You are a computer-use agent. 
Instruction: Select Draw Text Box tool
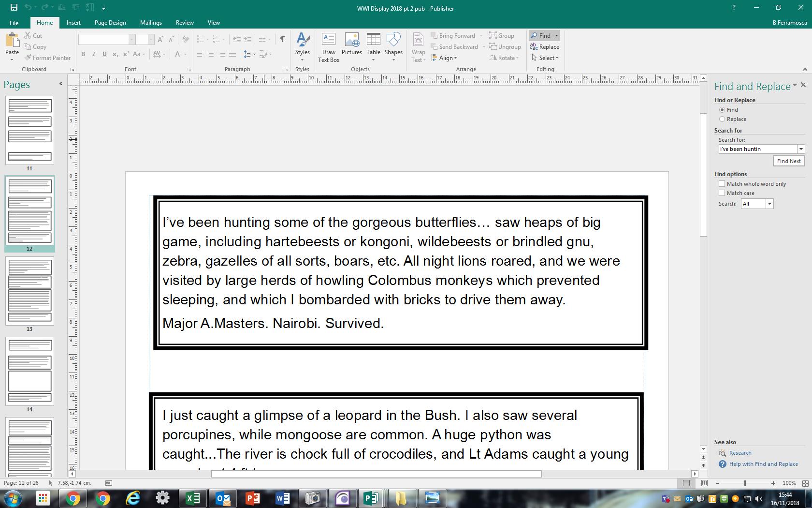[329, 47]
